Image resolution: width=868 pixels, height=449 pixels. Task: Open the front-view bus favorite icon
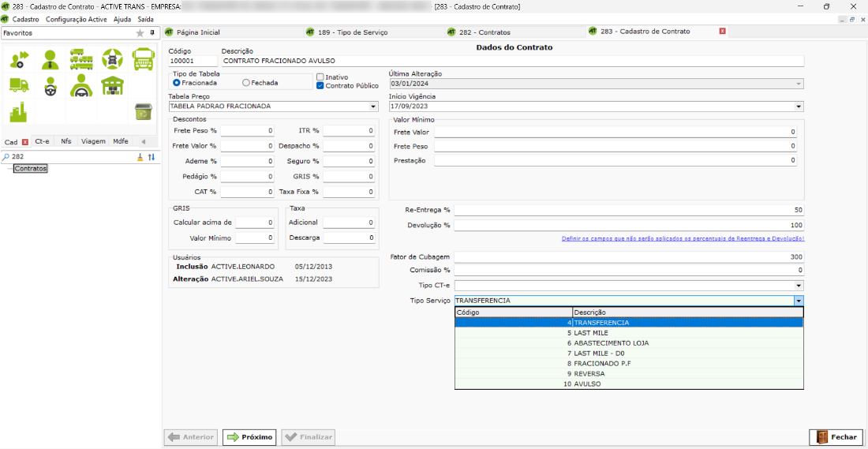tap(144, 59)
